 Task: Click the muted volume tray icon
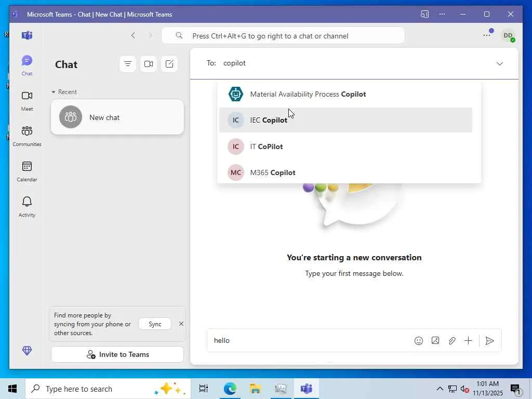[464, 389]
